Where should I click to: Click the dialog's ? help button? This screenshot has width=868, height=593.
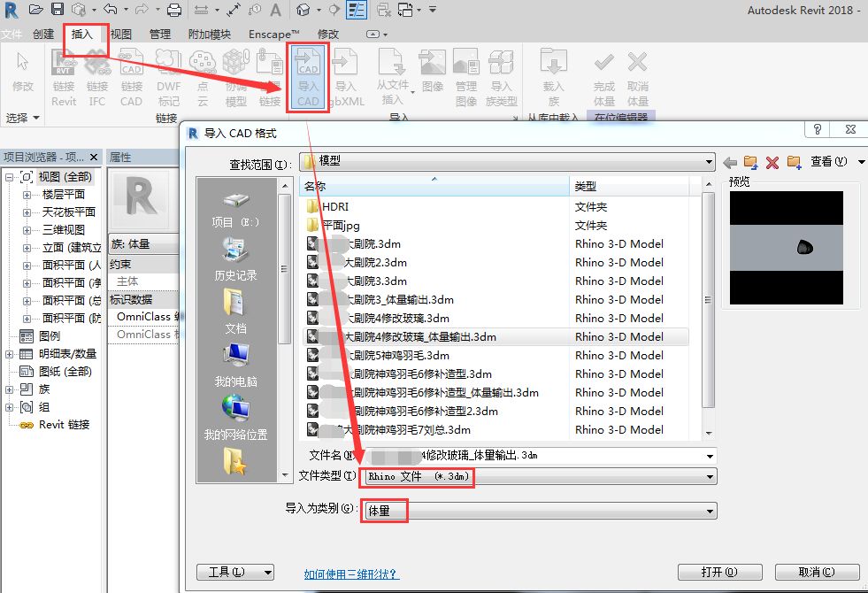[817, 129]
